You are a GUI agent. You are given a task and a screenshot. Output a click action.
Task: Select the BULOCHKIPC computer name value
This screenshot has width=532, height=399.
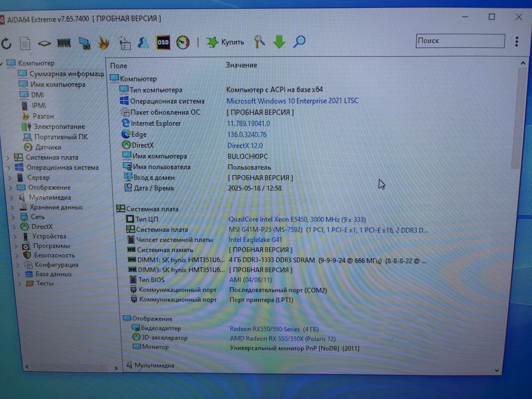248,156
